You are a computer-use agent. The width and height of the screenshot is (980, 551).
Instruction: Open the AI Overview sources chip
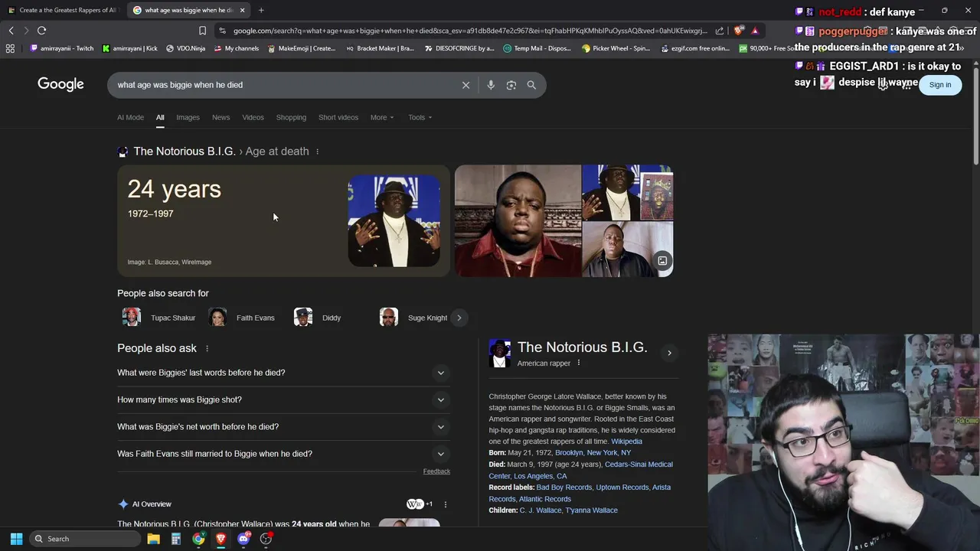point(420,504)
